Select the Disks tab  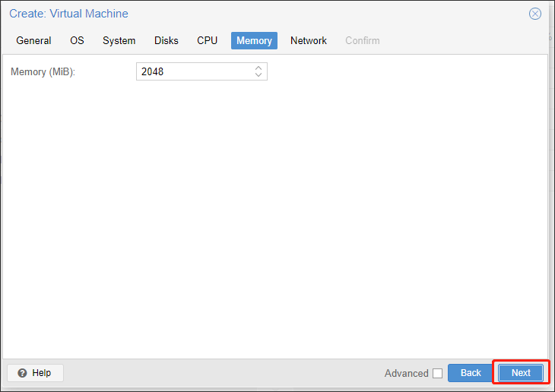166,41
